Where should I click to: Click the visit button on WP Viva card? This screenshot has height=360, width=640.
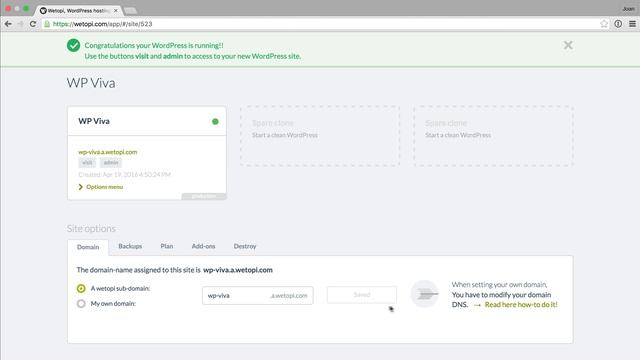click(x=87, y=162)
